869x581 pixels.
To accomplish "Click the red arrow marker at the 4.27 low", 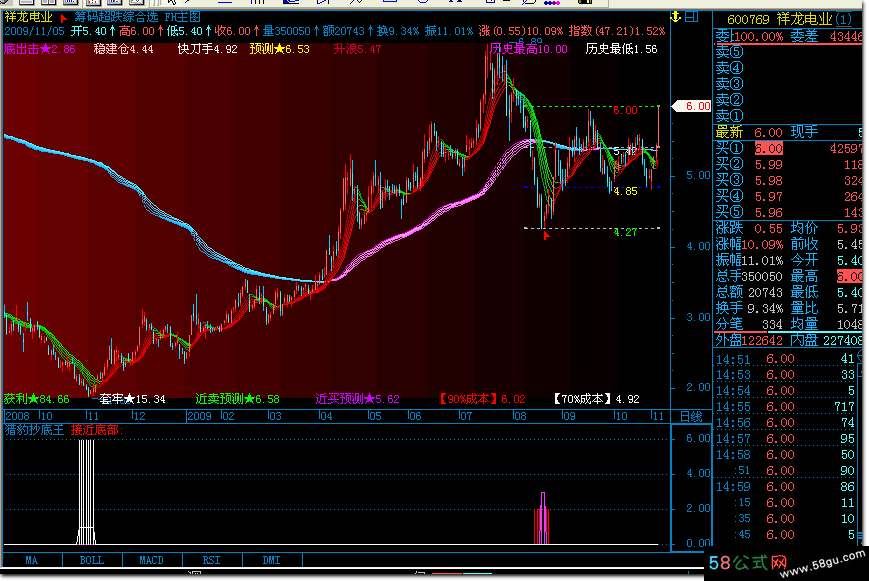I will 546,236.
